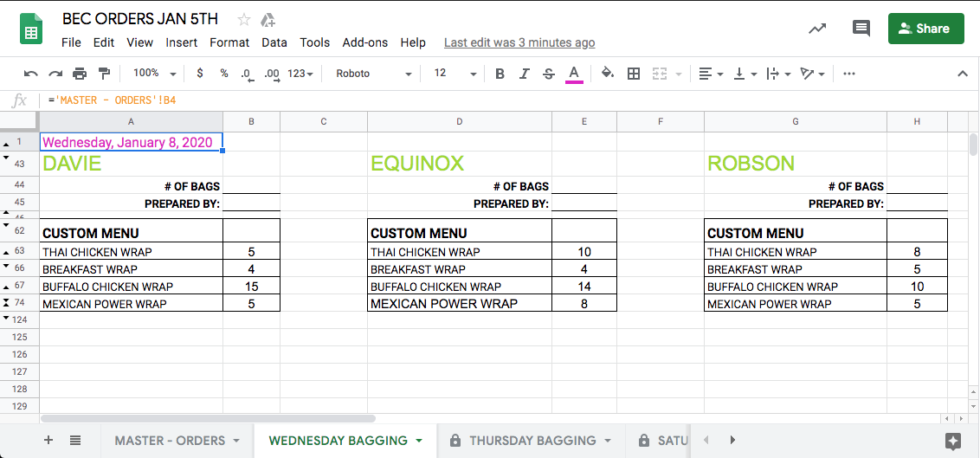Click the activity trend arrow icon
This screenshot has height=458, width=980.
(817, 29)
